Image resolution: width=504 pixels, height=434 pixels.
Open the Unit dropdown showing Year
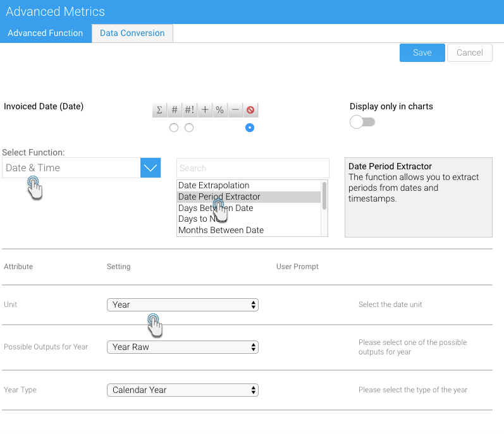(182, 304)
